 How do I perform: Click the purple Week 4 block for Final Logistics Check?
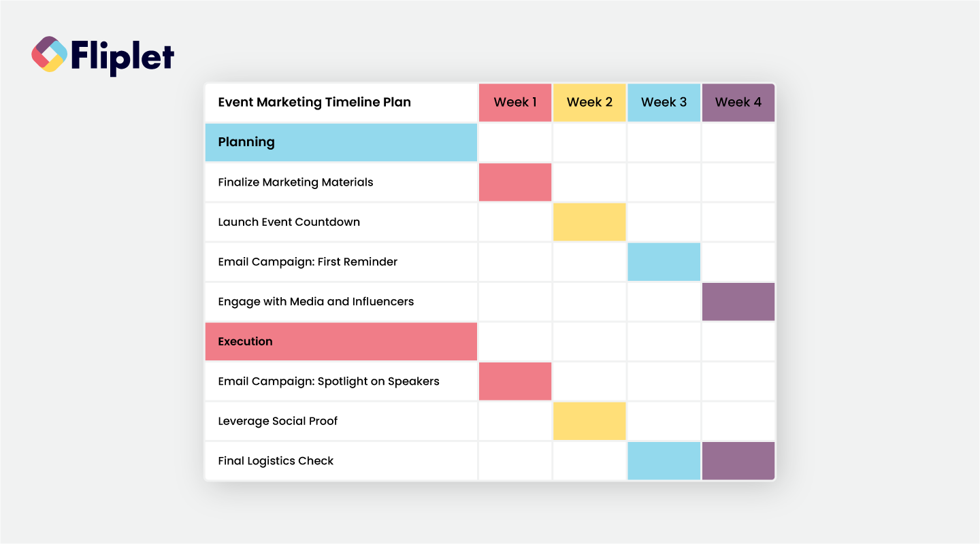[x=738, y=461]
